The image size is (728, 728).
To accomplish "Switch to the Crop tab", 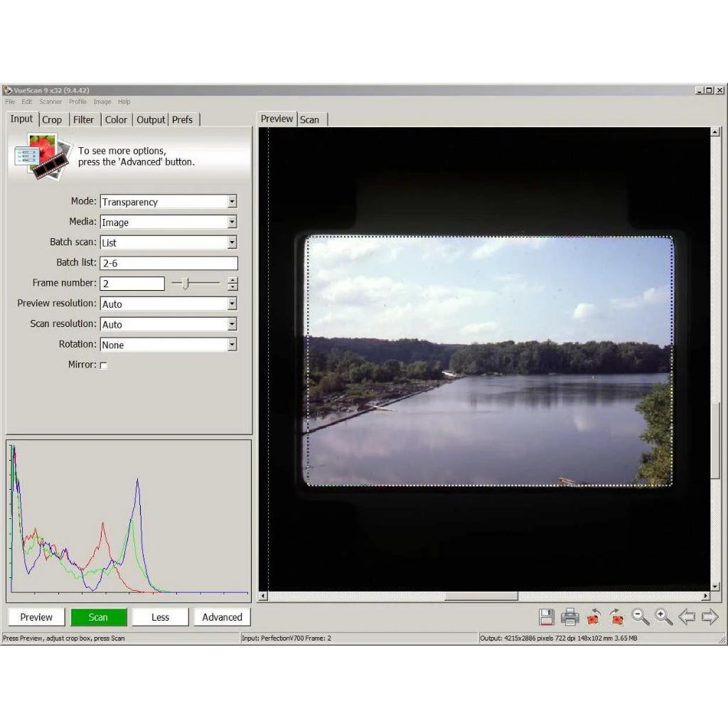I will (x=52, y=119).
